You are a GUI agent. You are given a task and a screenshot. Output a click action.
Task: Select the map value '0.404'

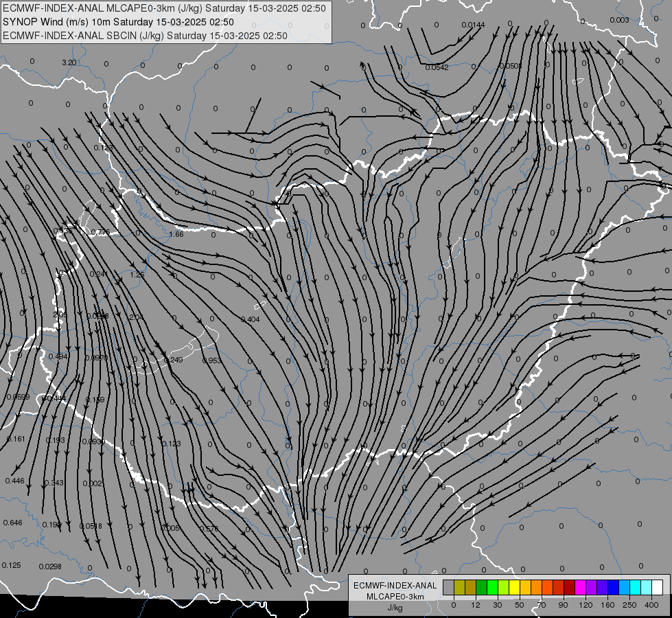click(x=250, y=319)
